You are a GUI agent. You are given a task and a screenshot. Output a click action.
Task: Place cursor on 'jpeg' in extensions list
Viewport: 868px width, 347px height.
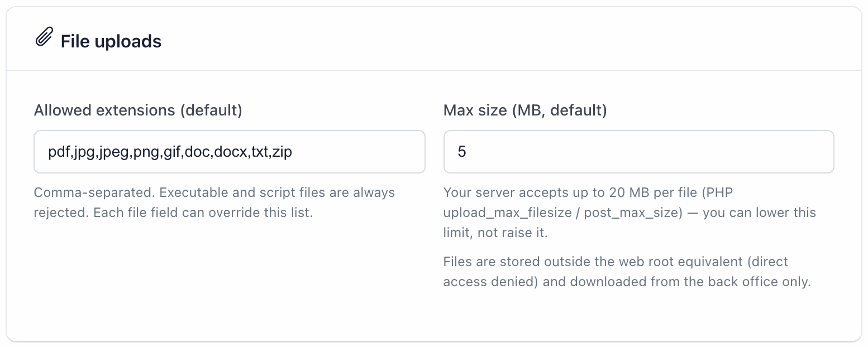113,152
